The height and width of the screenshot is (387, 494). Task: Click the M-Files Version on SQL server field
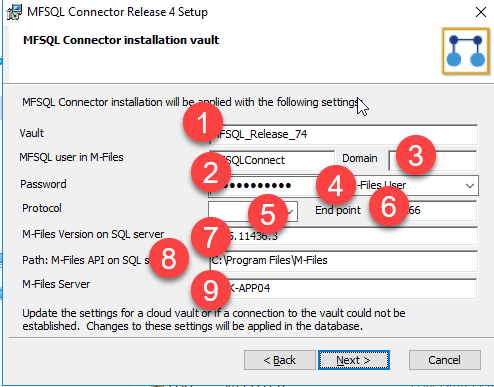(343, 236)
